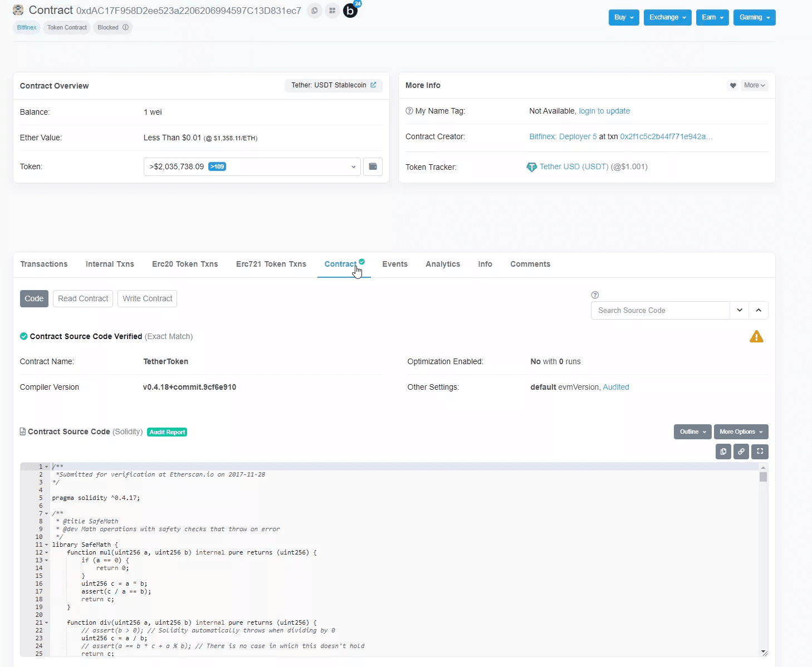Expand the More dropdown in More Info

[x=755, y=85]
